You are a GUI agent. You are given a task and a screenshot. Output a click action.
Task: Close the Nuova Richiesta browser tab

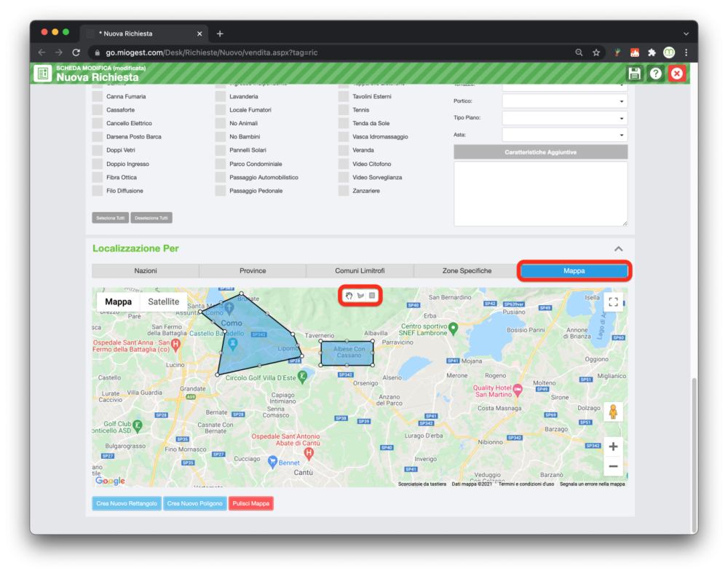click(199, 34)
